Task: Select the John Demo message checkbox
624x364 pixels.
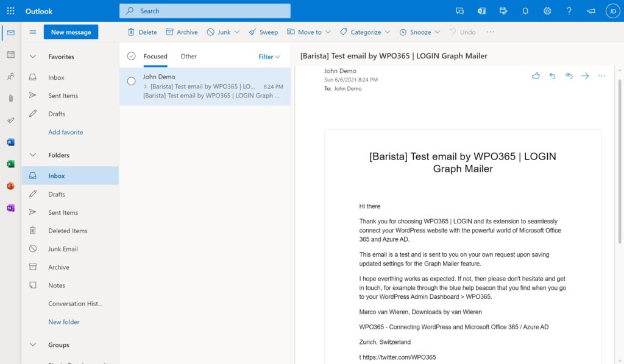Action: (x=132, y=81)
